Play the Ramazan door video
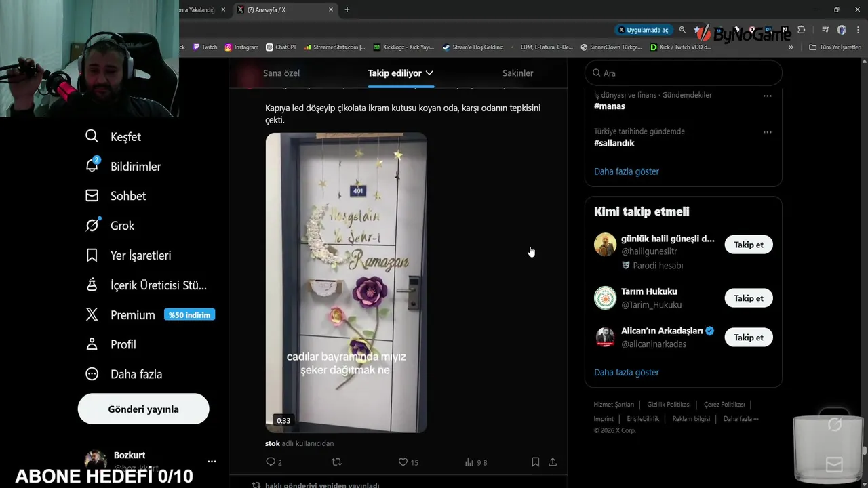The height and width of the screenshot is (488, 868). (346, 283)
